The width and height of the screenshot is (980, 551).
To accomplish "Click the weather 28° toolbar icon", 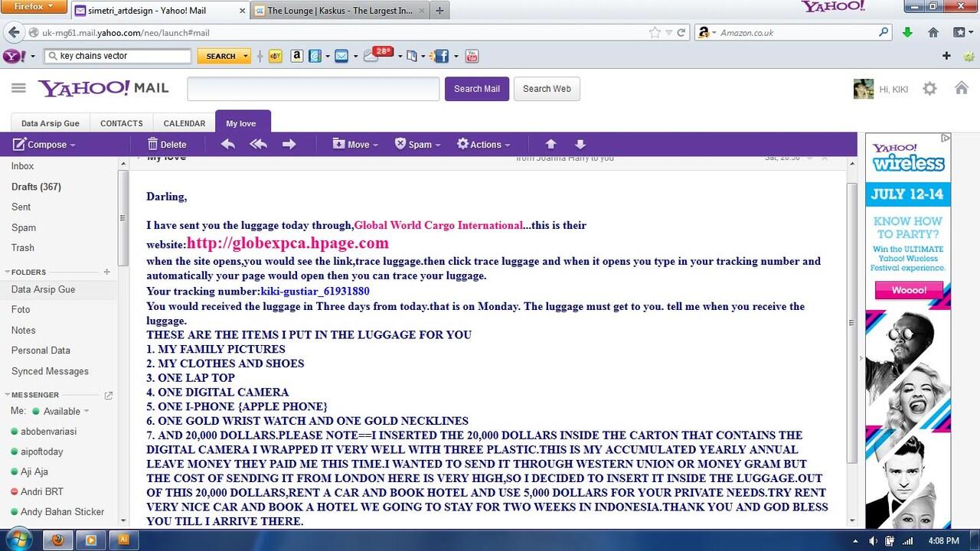I will click(x=379, y=54).
